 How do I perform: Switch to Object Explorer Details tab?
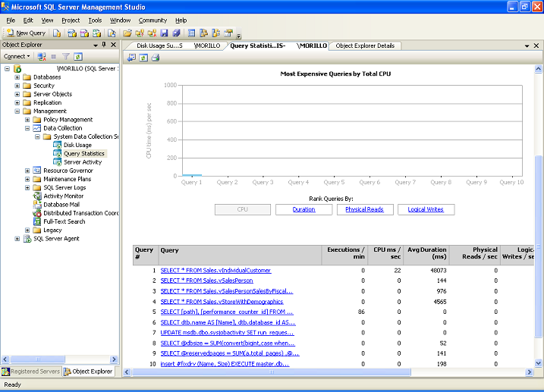[365, 45]
